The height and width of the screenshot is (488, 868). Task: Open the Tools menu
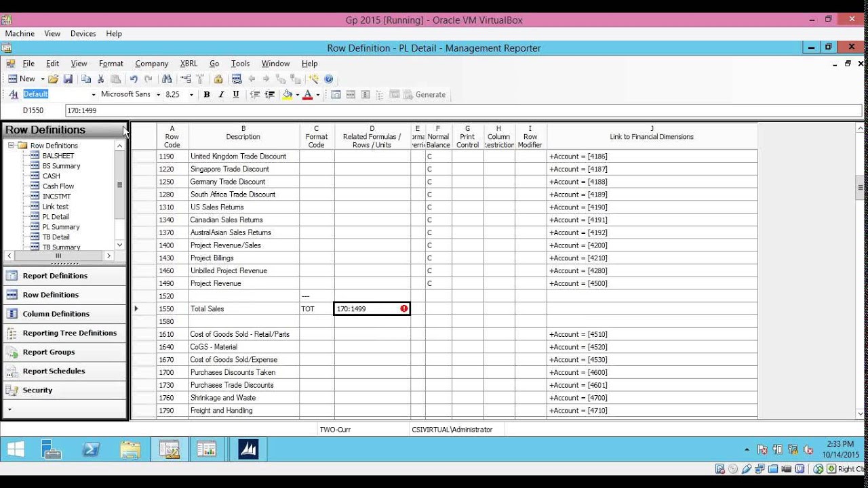(x=241, y=64)
